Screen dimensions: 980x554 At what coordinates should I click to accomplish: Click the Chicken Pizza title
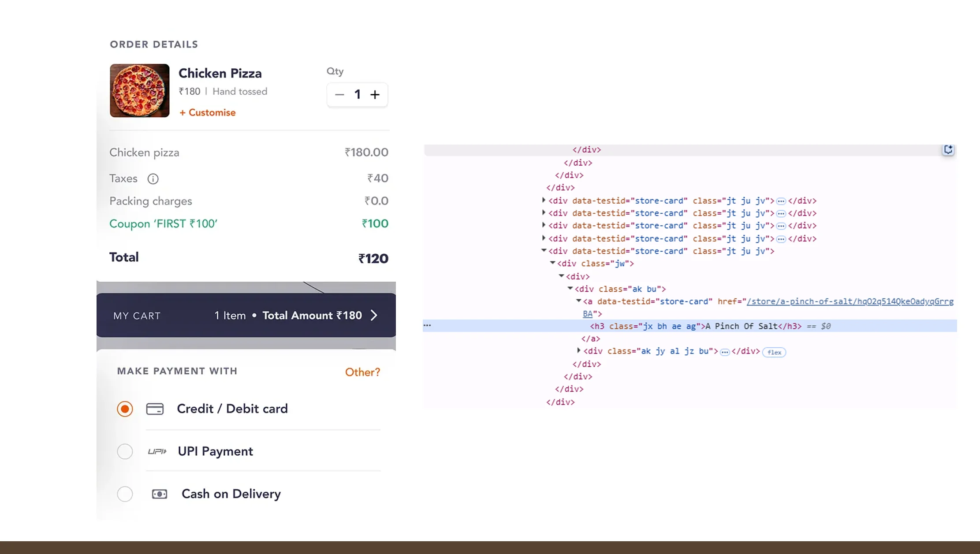[220, 73]
